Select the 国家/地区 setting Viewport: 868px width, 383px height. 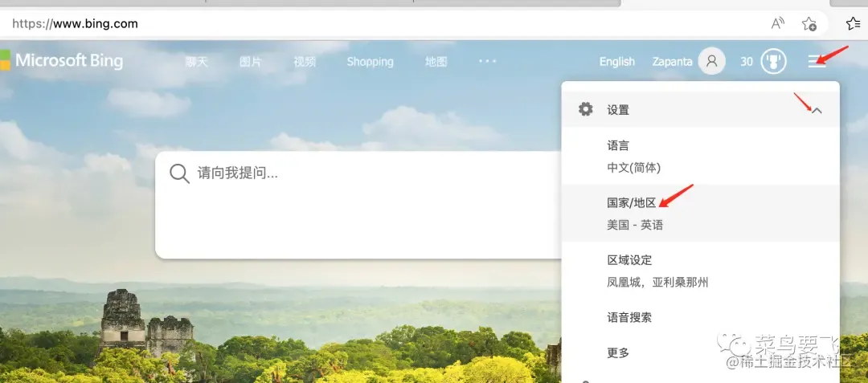click(x=700, y=214)
